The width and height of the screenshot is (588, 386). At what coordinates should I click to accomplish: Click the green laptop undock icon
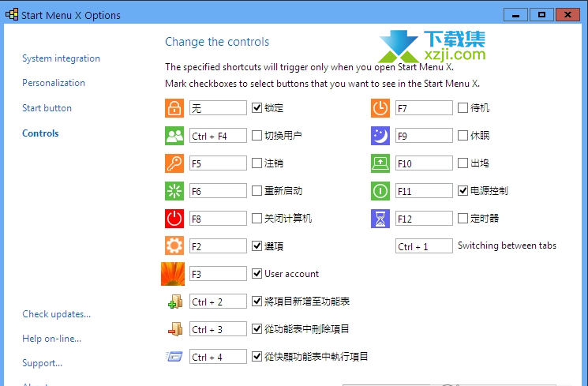[x=380, y=163]
